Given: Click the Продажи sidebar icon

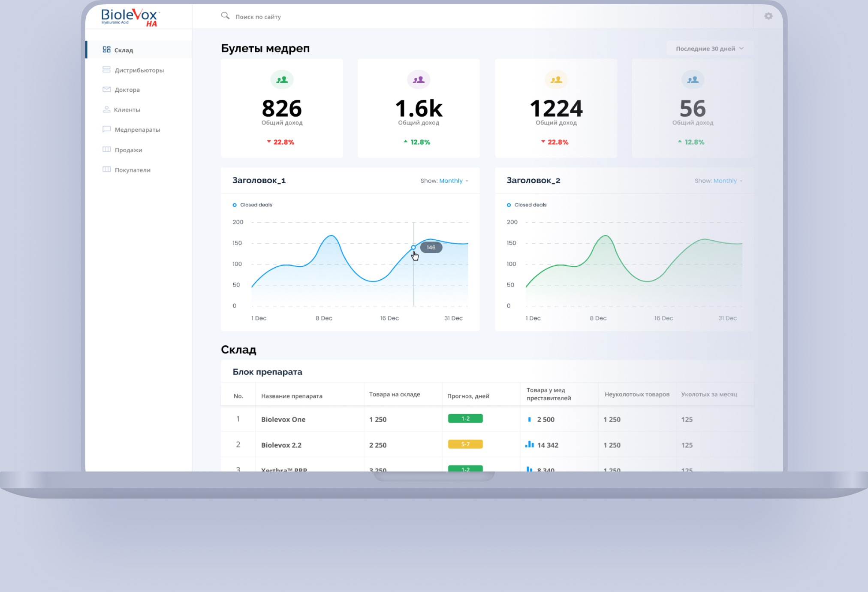Looking at the screenshot, I should 106,149.
